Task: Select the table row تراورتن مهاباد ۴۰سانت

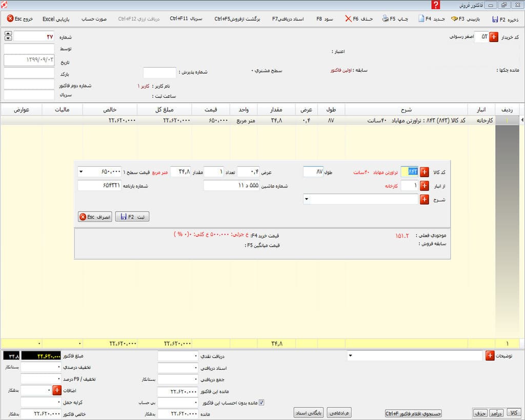Action: pyautogui.click(x=248, y=120)
